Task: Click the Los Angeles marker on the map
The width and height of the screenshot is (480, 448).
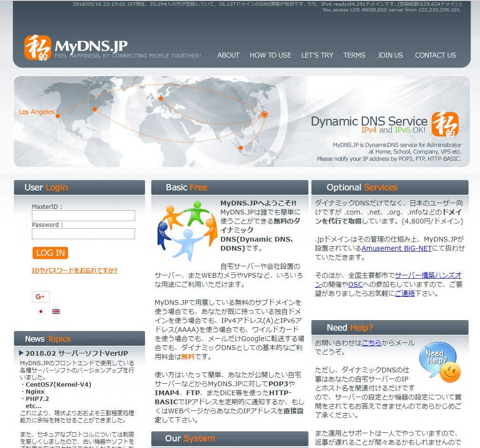Action: pyautogui.click(x=58, y=116)
